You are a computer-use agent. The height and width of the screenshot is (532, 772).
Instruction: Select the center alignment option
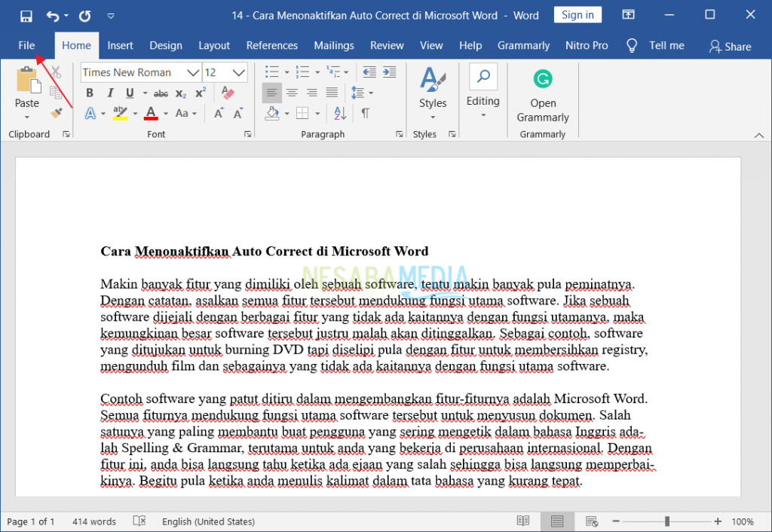292,93
